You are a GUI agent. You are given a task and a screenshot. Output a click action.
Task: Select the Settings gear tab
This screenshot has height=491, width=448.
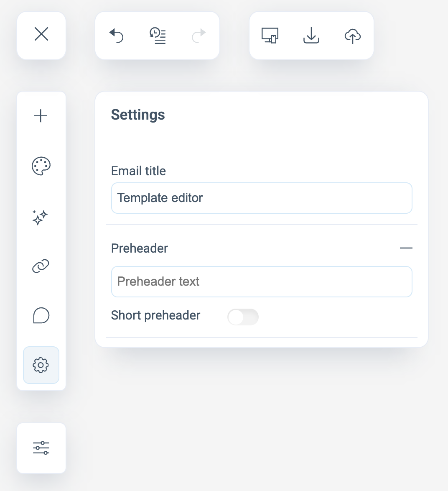coord(41,365)
